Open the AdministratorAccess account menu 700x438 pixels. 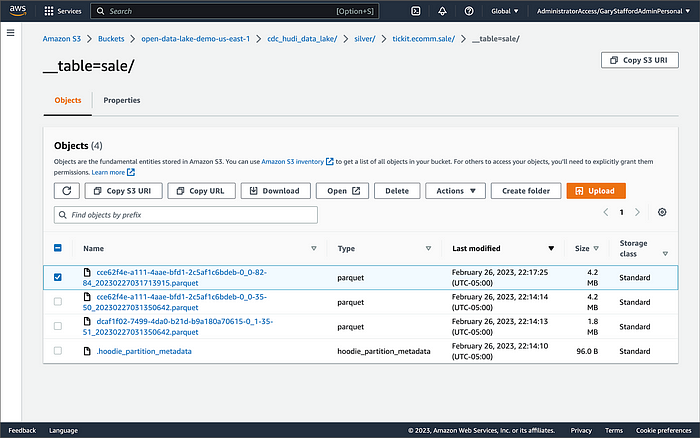(613, 11)
